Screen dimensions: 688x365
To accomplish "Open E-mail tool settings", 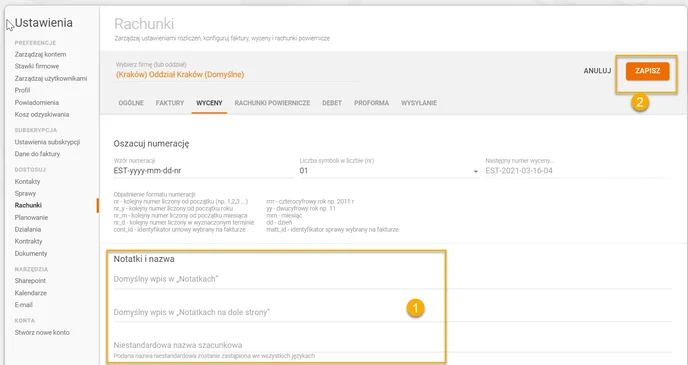I will pyautogui.click(x=24, y=305).
